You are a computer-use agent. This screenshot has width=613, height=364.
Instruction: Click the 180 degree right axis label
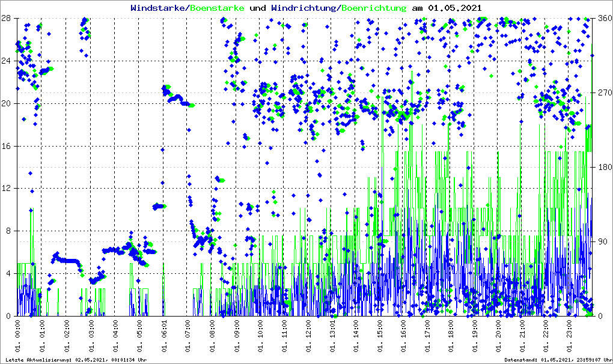coord(603,167)
